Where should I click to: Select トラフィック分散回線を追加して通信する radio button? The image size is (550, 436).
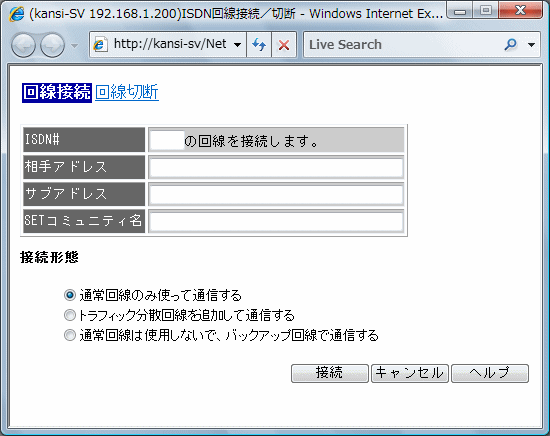pos(70,315)
